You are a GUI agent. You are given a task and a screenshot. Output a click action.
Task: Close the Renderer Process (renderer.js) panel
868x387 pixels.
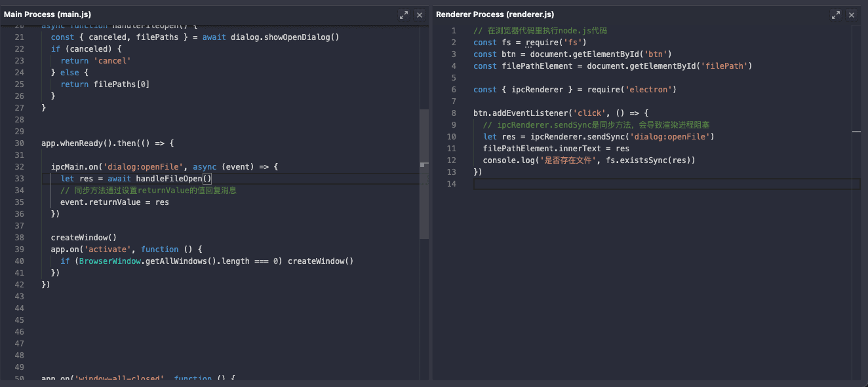tap(852, 14)
